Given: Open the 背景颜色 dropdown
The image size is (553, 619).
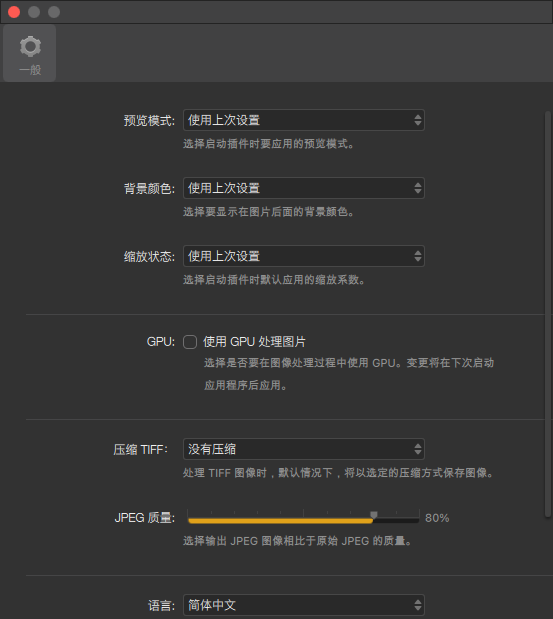Looking at the screenshot, I should 304,188.
